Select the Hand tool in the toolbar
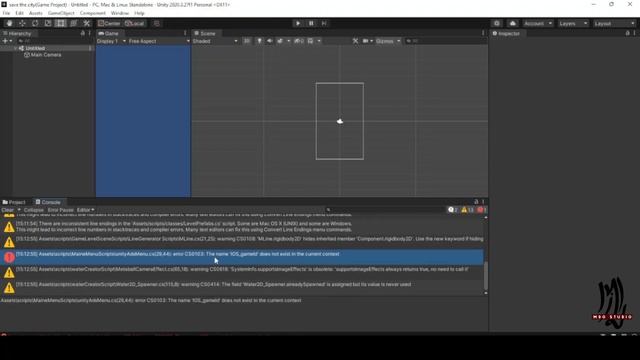Image resolution: width=640 pixels, height=360 pixels. tap(9, 23)
